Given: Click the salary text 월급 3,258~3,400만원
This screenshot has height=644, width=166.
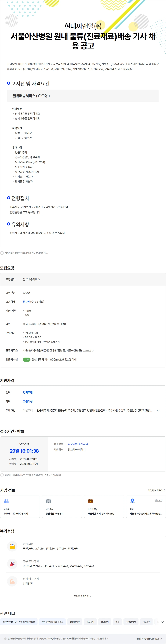Looking at the screenshot, I should (x=44, y=324).
